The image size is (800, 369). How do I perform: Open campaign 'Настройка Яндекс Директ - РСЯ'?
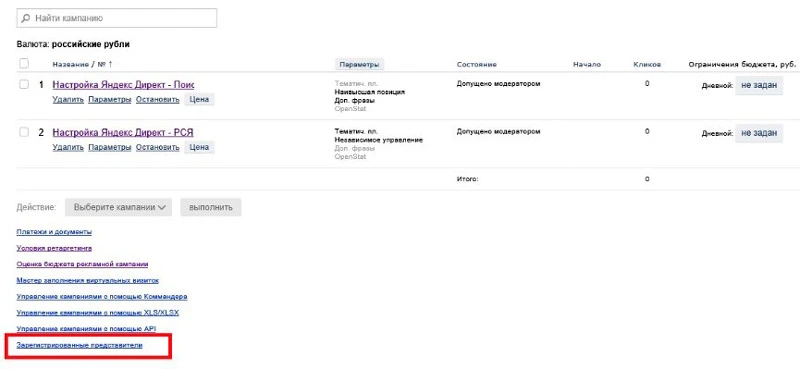pos(122,133)
